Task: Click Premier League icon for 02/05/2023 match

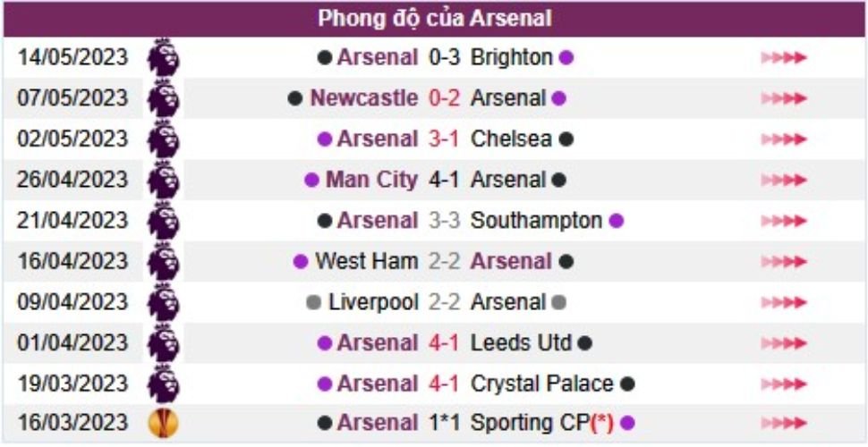Action: [x=164, y=139]
